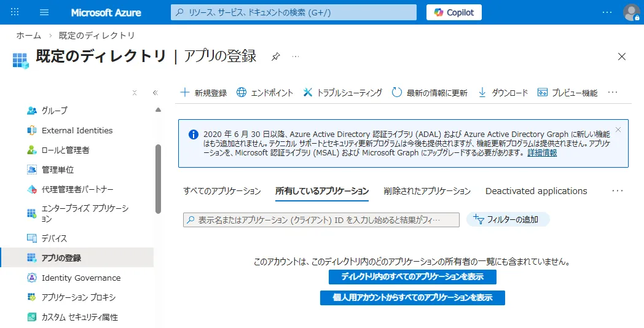
Task: Click the sidebar scroll-up arrow
Action: point(158,110)
